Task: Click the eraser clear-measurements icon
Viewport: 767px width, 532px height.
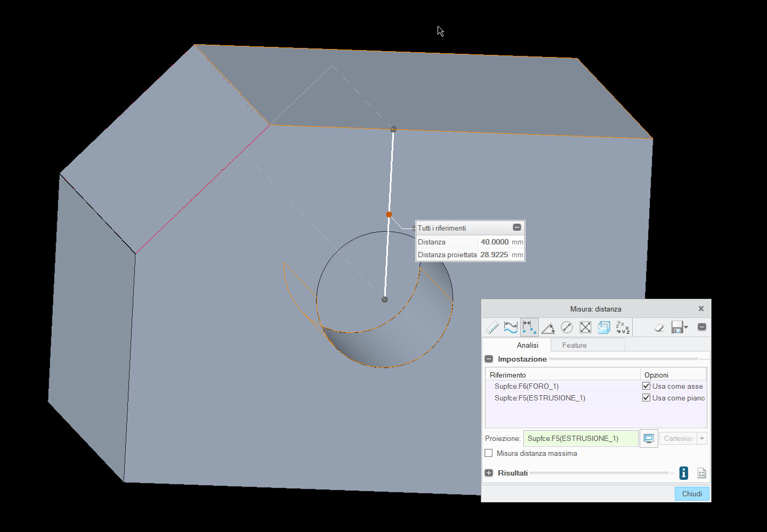Action: (659, 328)
